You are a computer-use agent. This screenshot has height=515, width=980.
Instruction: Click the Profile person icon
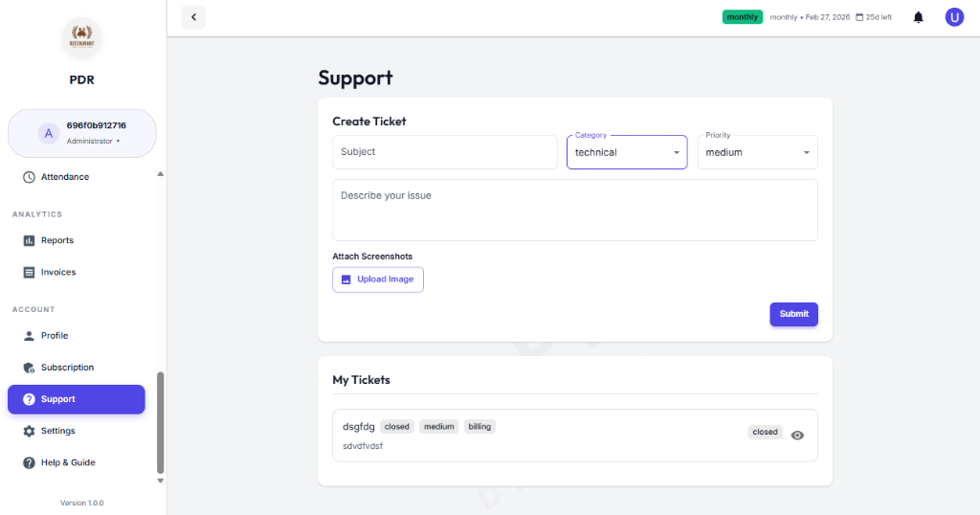(29, 336)
